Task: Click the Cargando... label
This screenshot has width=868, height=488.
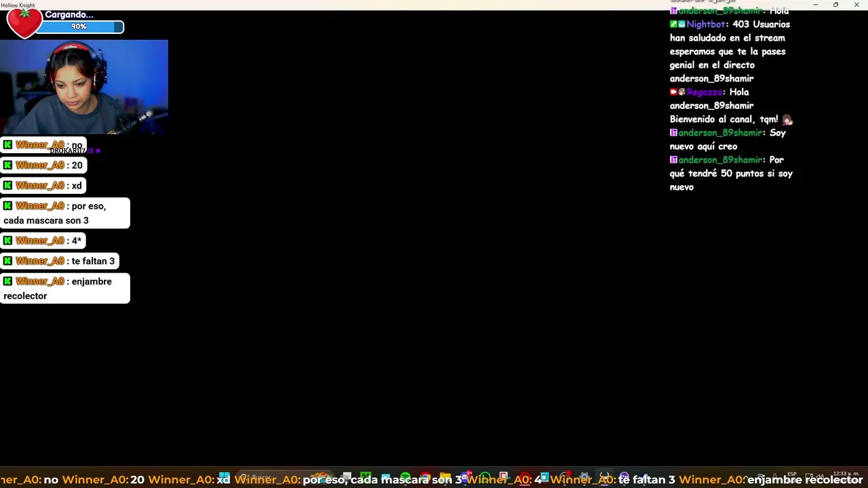Action: coord(69,14)
